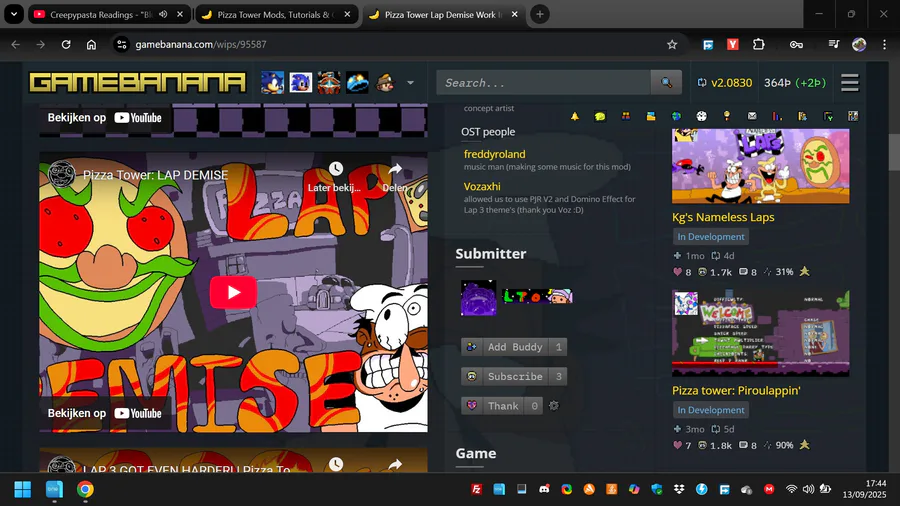900x506 pixels.
Task: Open the Discord tray icon
Action: [544, 489]
